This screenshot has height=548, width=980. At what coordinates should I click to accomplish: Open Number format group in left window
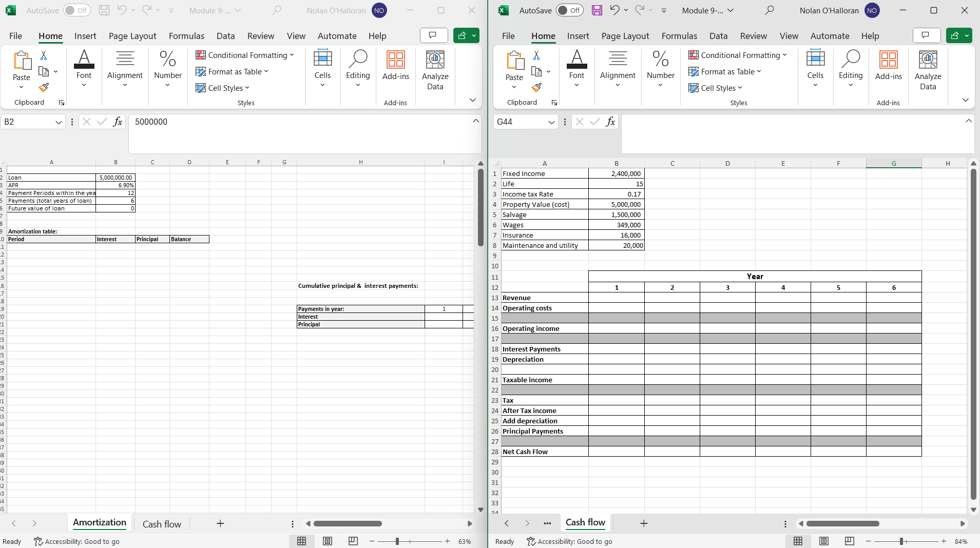[x=168, y=69]
